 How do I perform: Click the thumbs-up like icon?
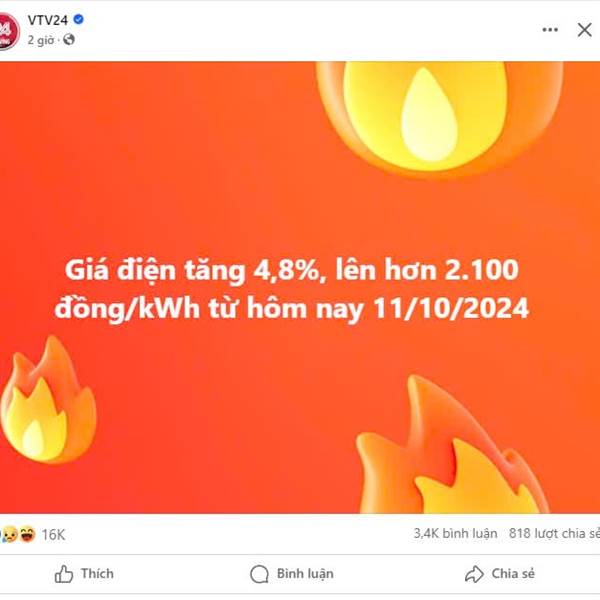point(64,574)
